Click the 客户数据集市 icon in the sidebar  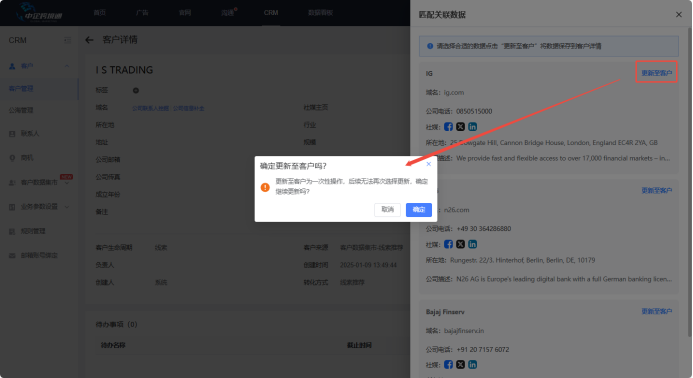point(12,182)
